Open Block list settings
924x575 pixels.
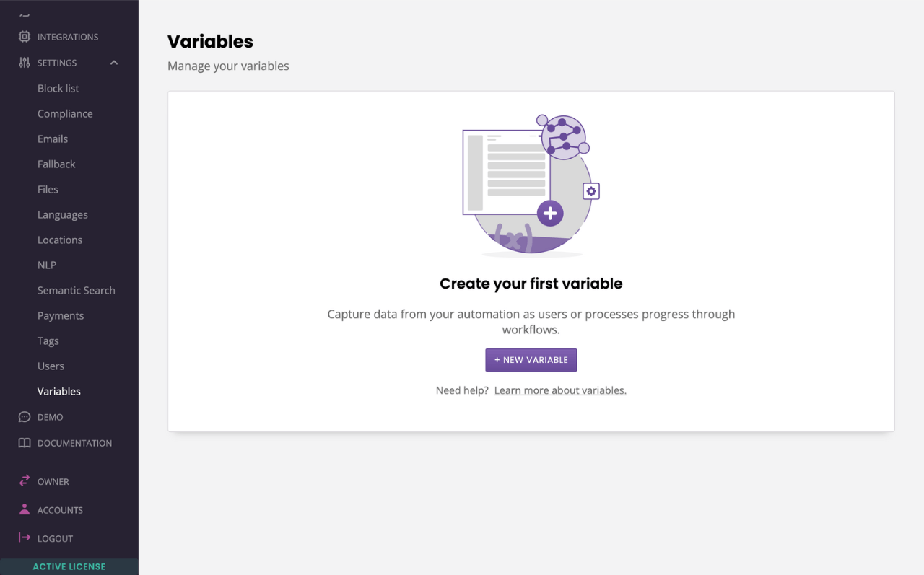click(x=57, y=88)
